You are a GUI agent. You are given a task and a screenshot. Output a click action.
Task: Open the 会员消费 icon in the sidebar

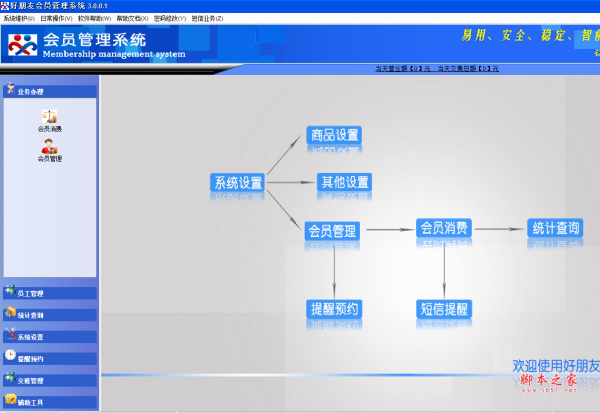click(50, 121)
